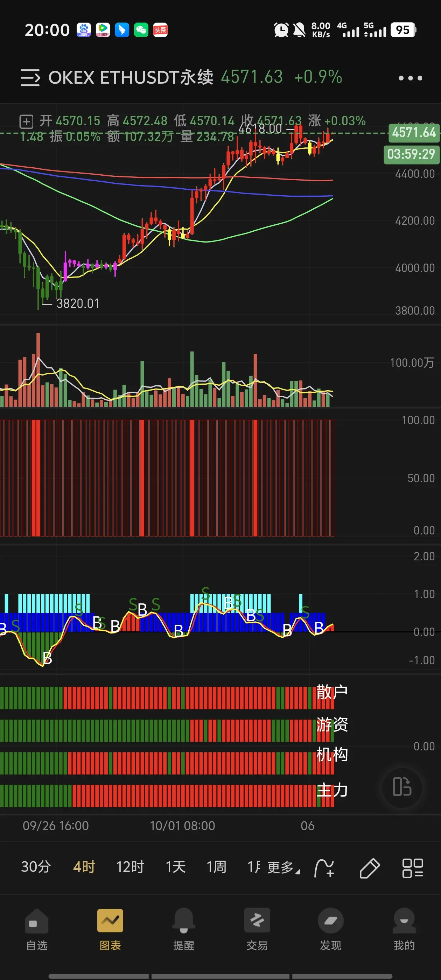Tap the muted bell status bar icon

point(300,30)
